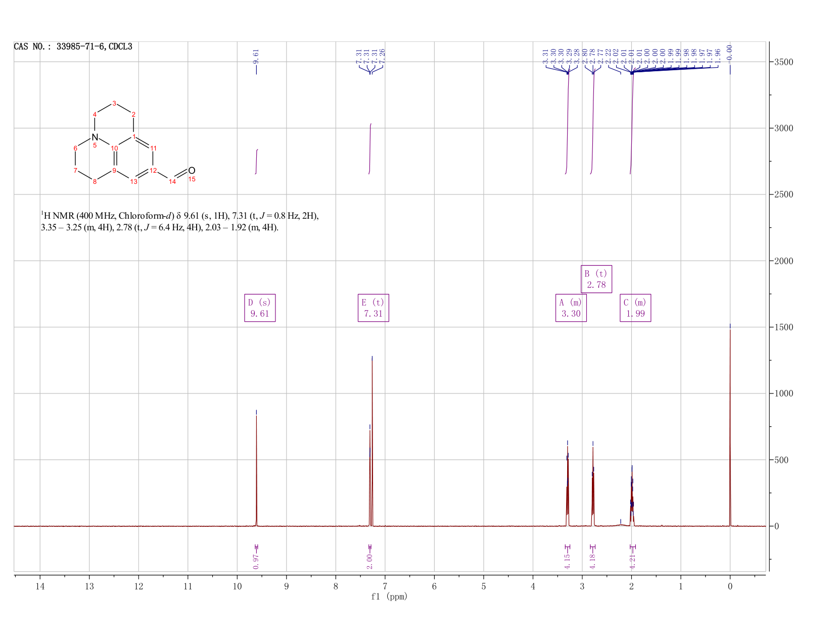834x644 pixels.
Task: Click the TMS peak line at 0 ppm
Action: [730, 427]
